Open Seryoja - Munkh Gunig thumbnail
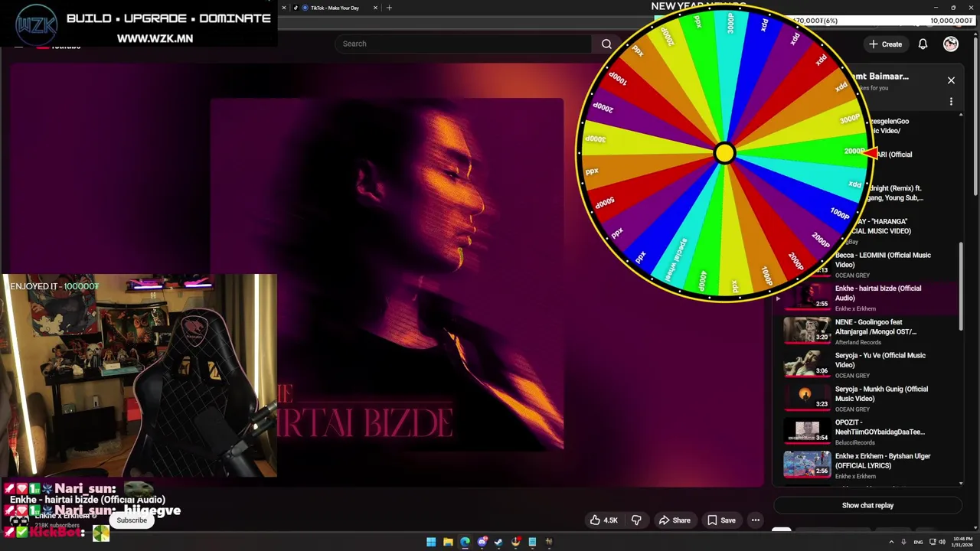This screenshot has height=551, width=980. tap(806, 398)
